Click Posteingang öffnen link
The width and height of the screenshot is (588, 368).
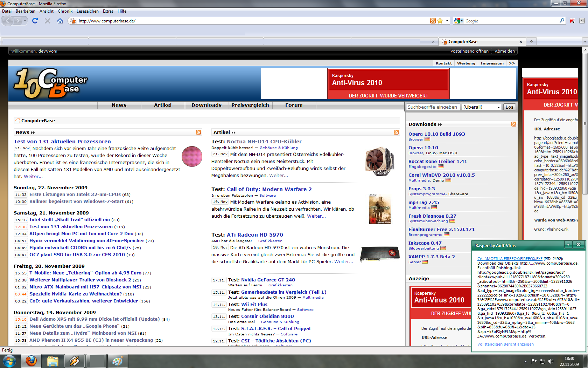coord(469,51)
